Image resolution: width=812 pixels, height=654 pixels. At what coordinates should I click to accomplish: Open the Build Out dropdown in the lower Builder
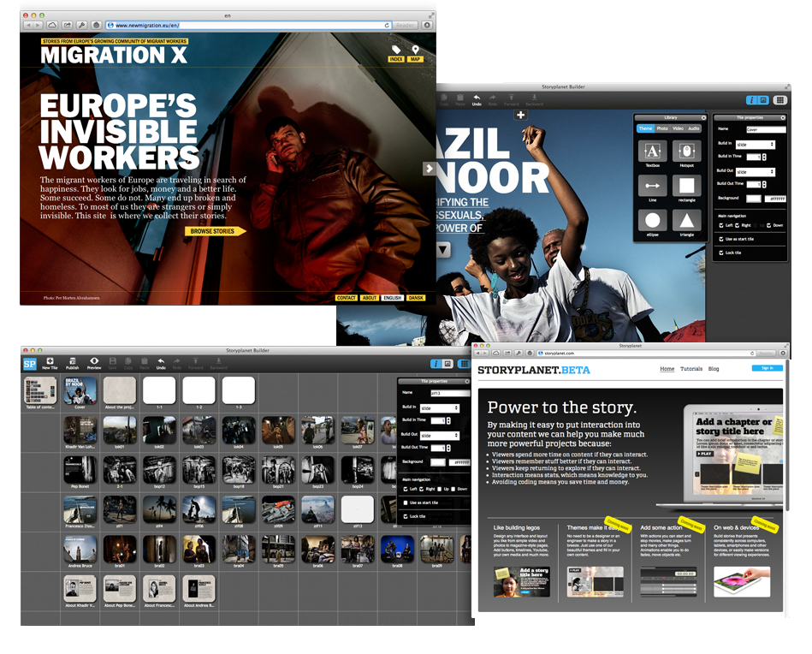pyautogui.click(x=439, y=436)
